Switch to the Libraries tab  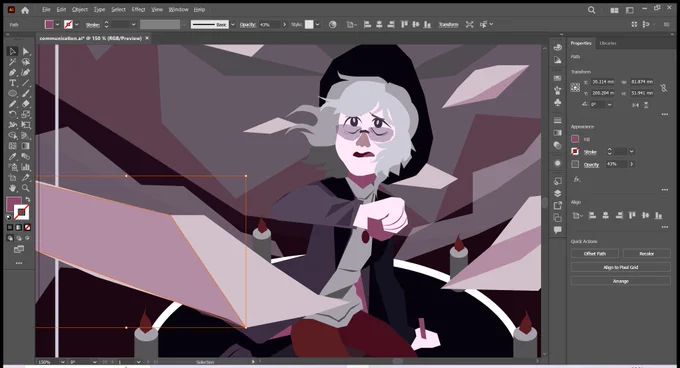coord(608,43)
